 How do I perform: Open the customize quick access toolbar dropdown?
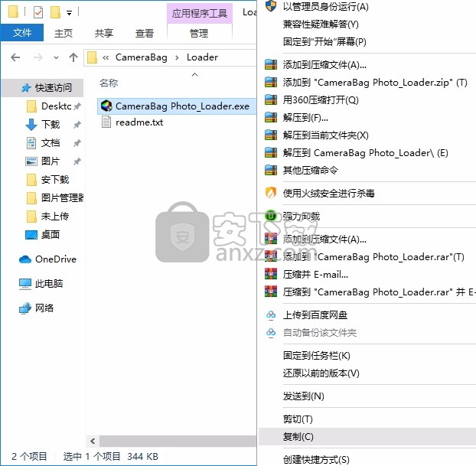pyautogui.click(x=69, y=13)
